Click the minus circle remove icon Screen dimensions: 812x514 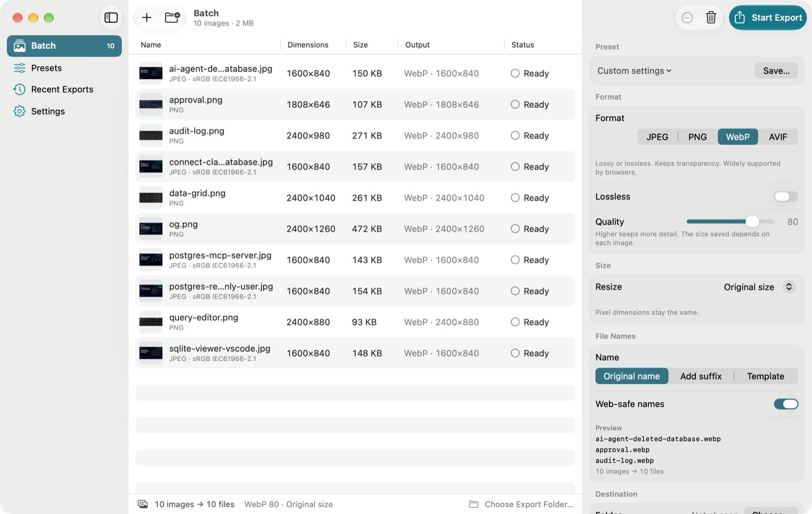coord(687,18)
